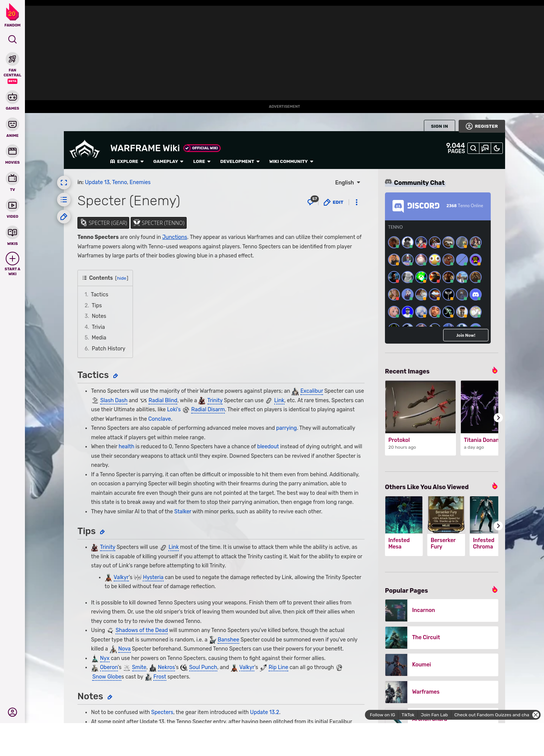Close the bottom Fandom notification bar
Screen dimensions: 544x756
(536, 715)
